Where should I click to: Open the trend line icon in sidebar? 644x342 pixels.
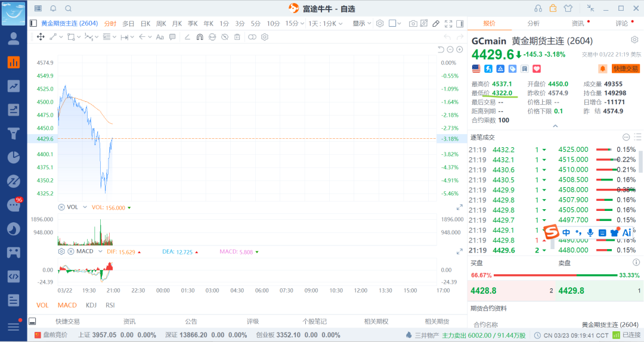click(14, 86)
